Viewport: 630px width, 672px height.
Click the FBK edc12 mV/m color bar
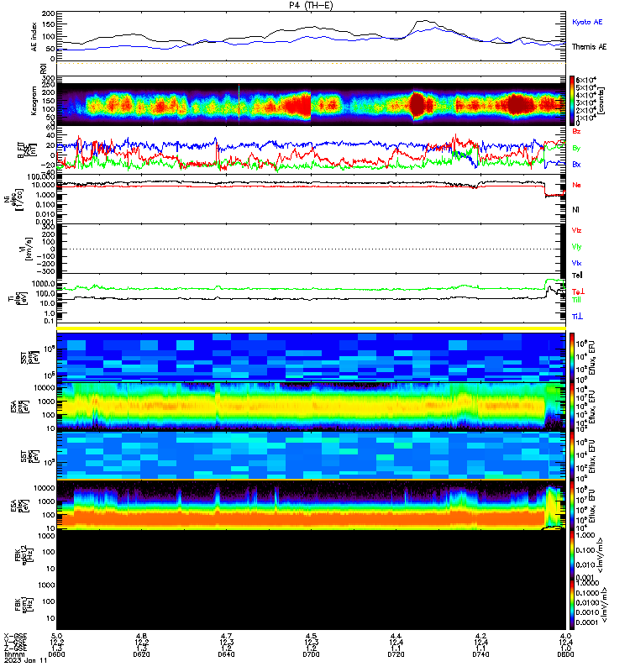tap(572, 555)
